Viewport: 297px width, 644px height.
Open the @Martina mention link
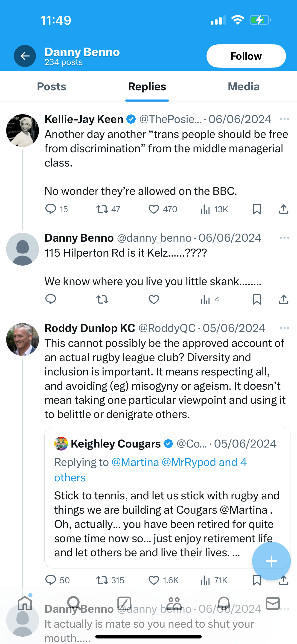[x=135, y=462]
